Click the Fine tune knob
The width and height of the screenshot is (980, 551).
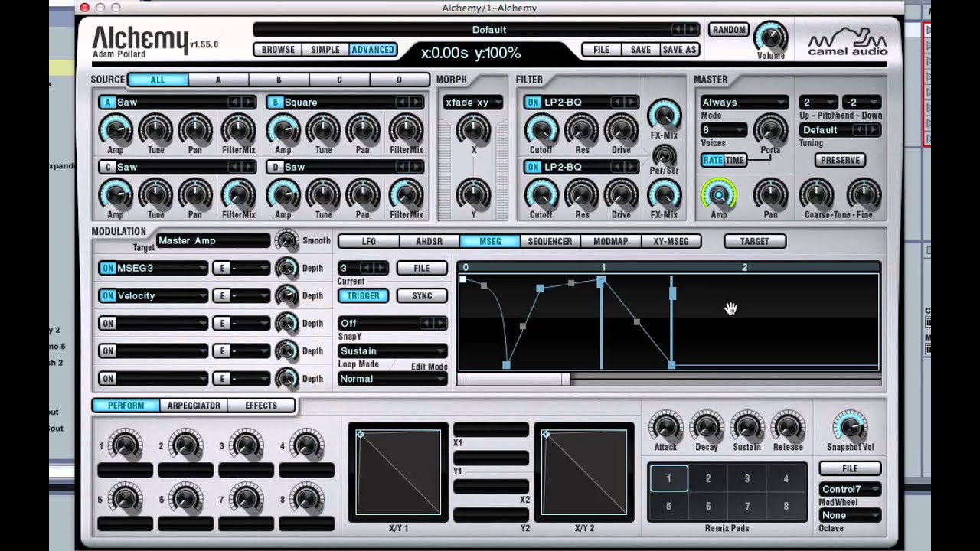pyautogui.click(x=864, y=194)
